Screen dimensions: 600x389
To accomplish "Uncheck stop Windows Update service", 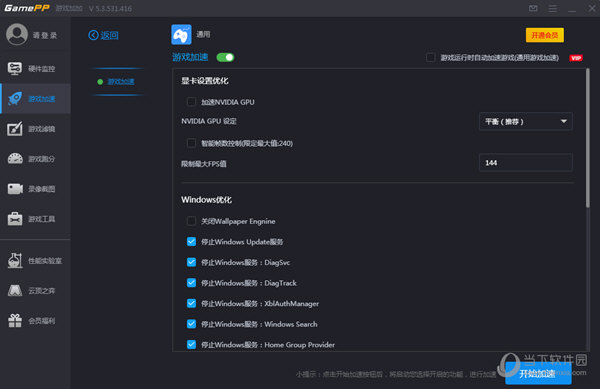I will (x=191, y=242).
